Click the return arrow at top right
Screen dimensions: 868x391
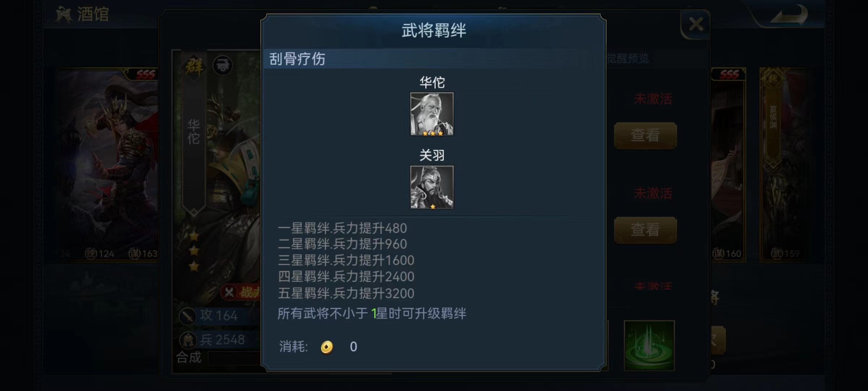[x=789, y=15]
